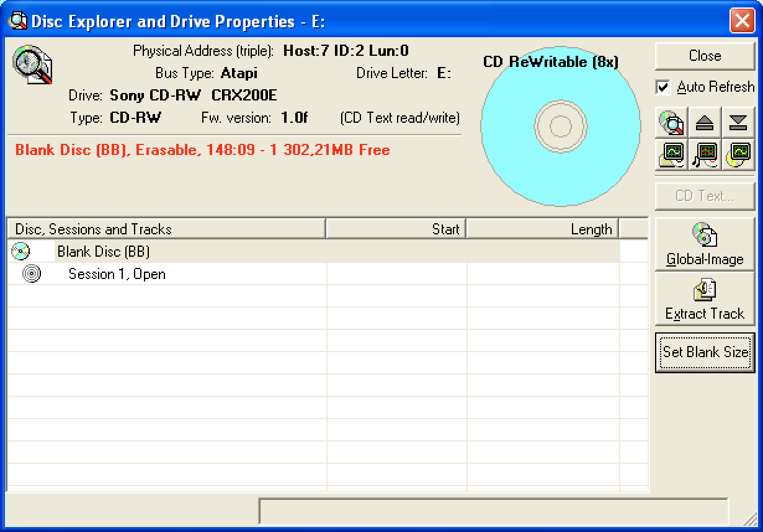Click the Sony CD-RW CRX200E drive name
This screenshot has width=763, height=532.
click(194, 95)
